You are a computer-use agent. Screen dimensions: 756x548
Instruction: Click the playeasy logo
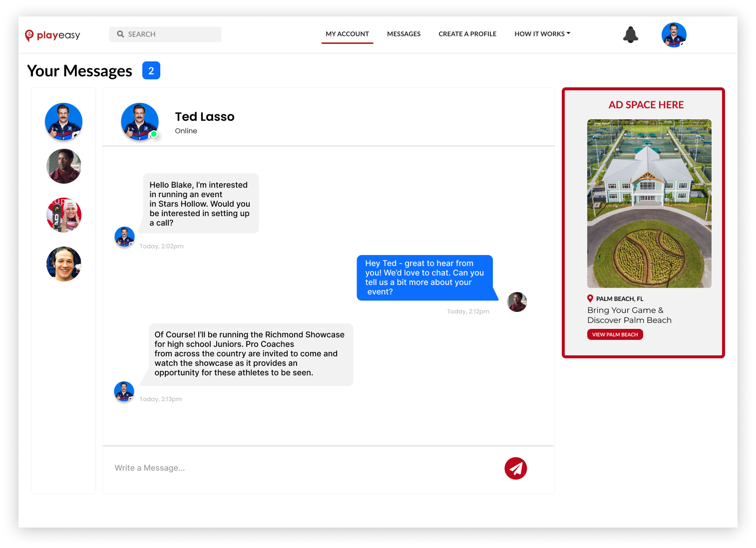pyautogui.click(x=52, y=35)
